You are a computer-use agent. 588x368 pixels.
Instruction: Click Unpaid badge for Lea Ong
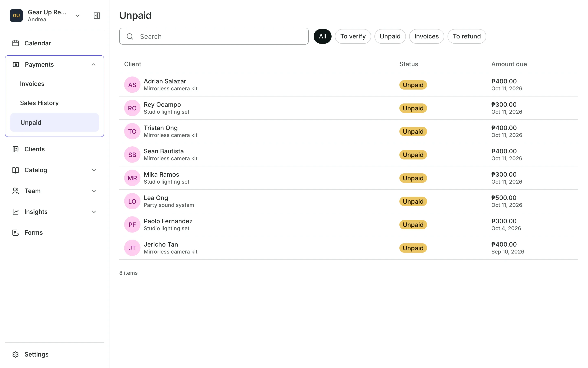(413, 201)
